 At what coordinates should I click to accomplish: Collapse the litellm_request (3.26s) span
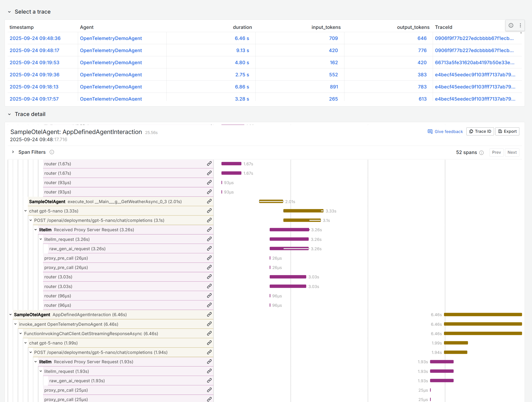point(41,239)
